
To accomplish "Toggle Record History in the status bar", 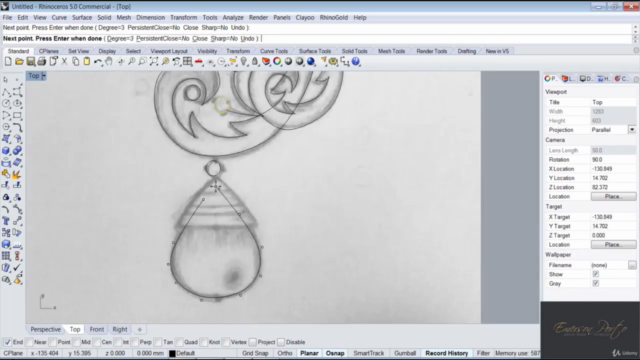I will click(447, 353).
